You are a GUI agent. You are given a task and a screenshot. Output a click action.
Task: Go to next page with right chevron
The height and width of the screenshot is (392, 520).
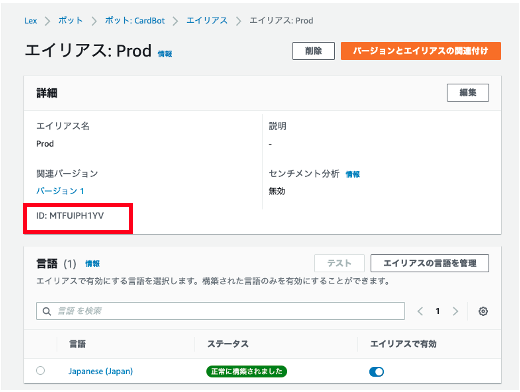(455, 311)
